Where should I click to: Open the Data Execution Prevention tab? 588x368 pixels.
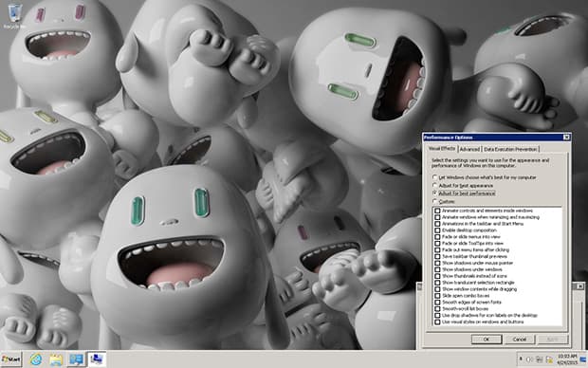click(510, 149)
